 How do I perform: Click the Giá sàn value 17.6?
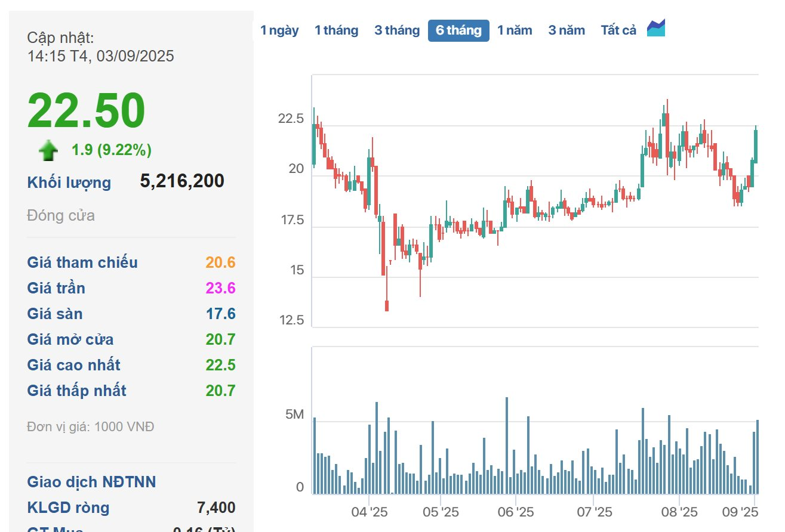(220, 314)
